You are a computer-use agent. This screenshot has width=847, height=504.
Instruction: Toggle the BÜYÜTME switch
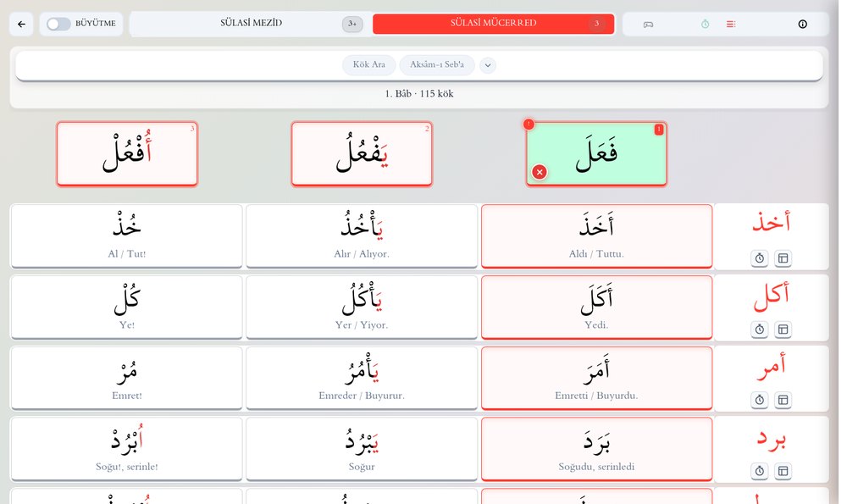pos(58,24)
